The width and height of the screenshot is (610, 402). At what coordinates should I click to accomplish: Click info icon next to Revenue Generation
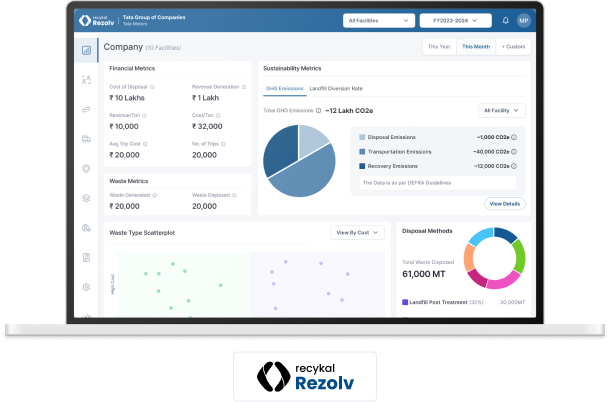(x=244, y=87)
